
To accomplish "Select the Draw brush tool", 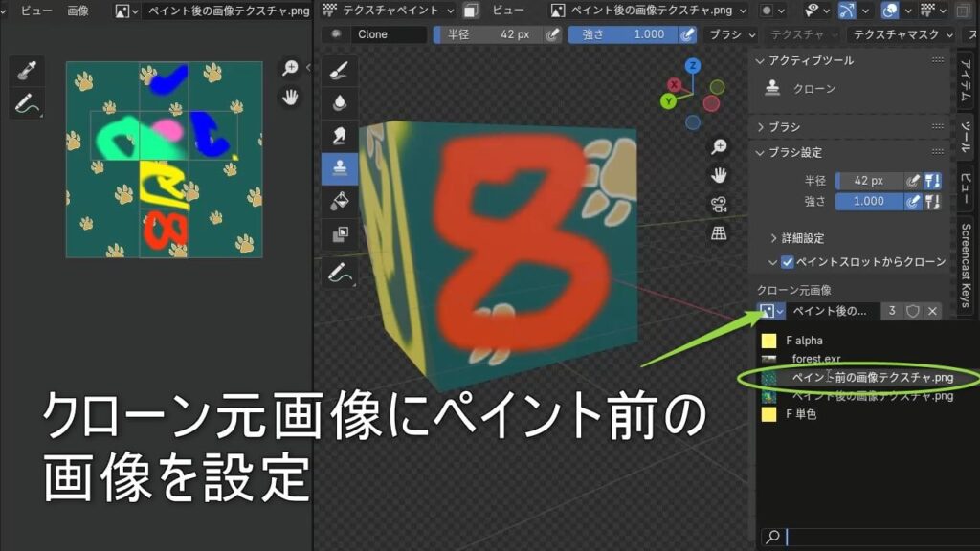I will point(340,71).
